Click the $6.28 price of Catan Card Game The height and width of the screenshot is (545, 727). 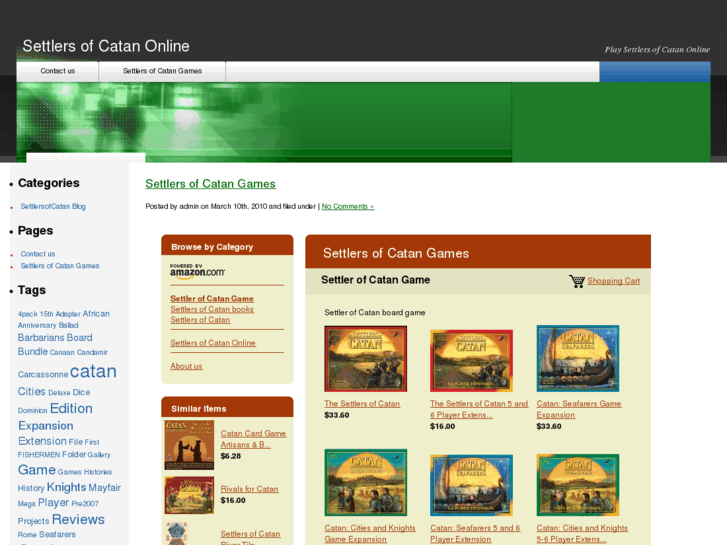pyautogui.click(x=230, y=456)
